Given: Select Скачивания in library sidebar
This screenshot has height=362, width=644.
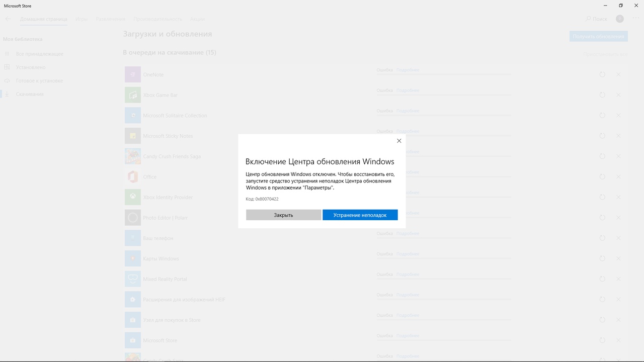Looking at the screenshot, I should click(30, 95).
